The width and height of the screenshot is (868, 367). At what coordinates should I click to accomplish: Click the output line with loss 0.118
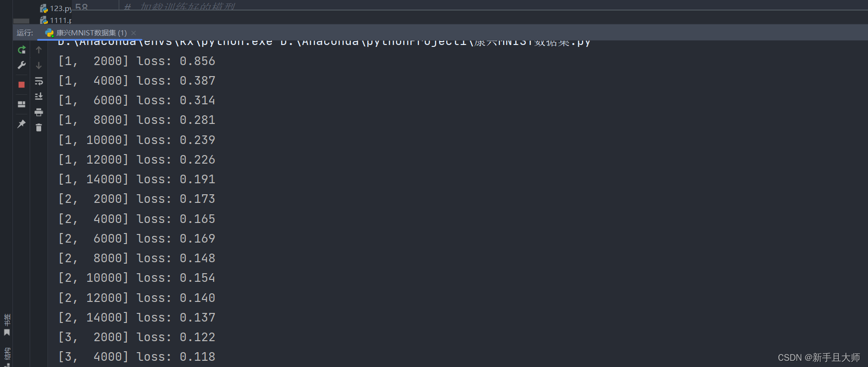pos(136,357)
